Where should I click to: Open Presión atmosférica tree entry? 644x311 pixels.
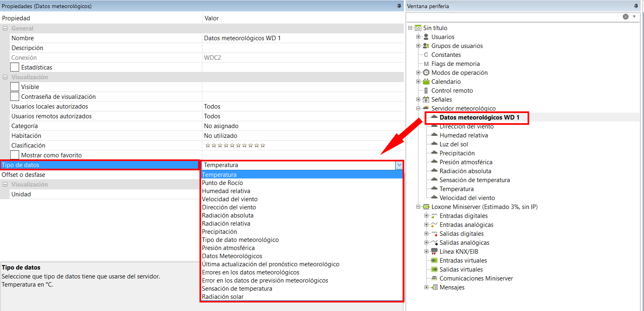coord(466,162)
